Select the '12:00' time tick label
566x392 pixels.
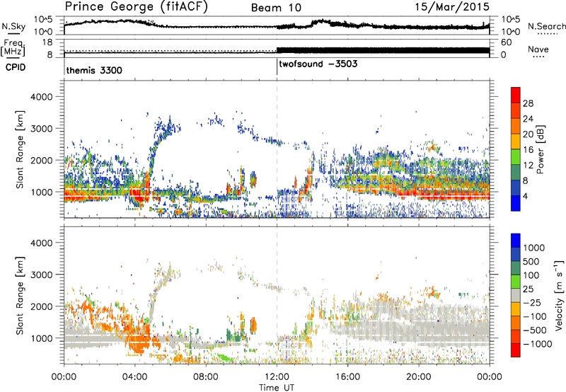coord(277,377)
